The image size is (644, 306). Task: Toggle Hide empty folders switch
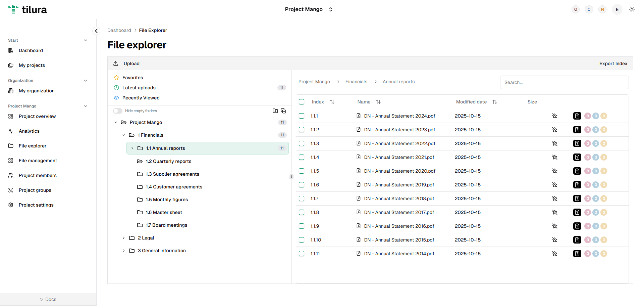click(118, 111)
